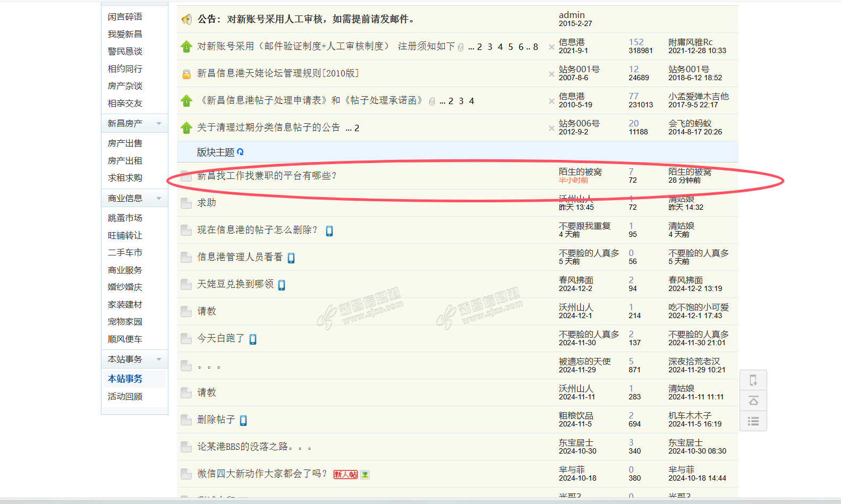Screen dimensions: 841x504
Task: Click the image attachment icon beside 新人帖
Action: [x=365, y=474]
